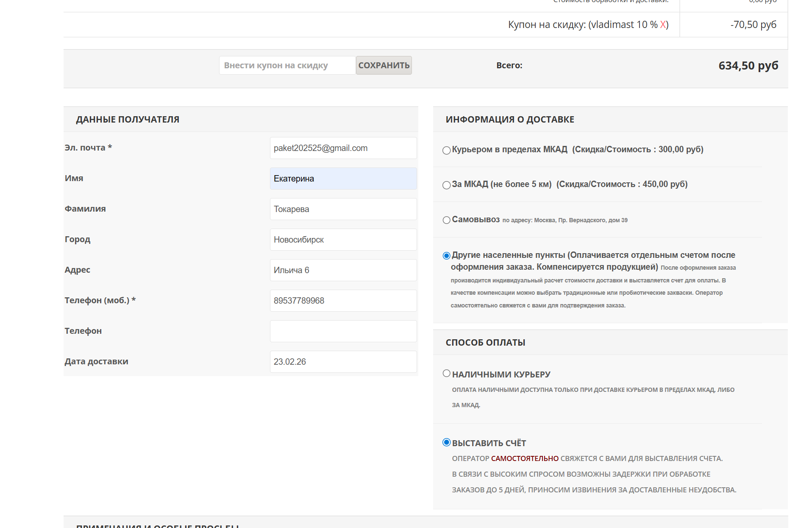Choose За МКАД (не более 5 км) option
Viewport: 812px width, 528px height.
pos(446,185)
